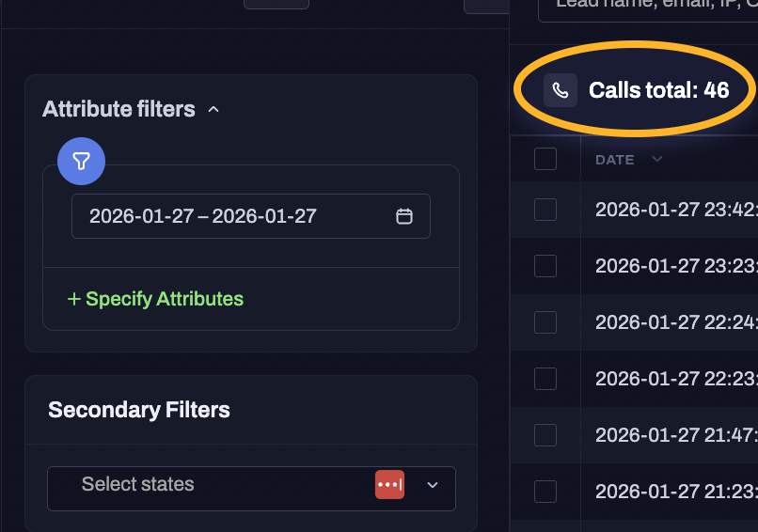Screen dimensions: 758x532
Task: Check the 2026-01-27 21:47 row checkbox
Action: [545, 435]
